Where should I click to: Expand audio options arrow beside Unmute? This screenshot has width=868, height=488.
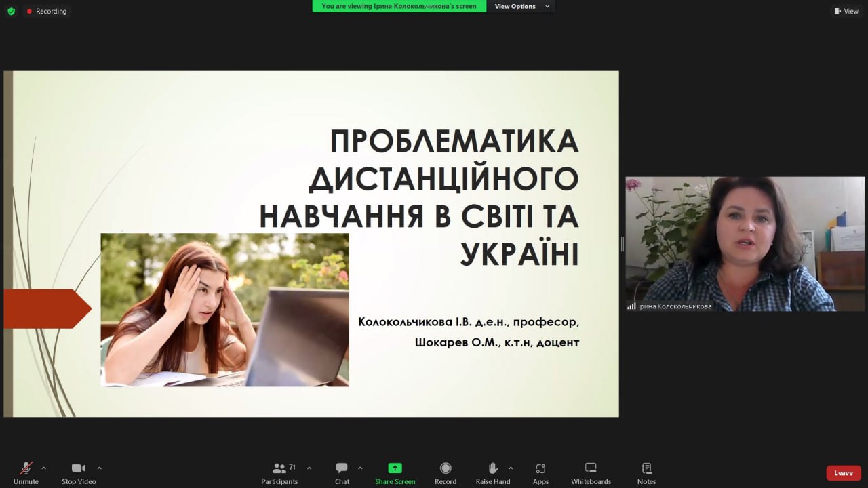[x=44, y=468]
